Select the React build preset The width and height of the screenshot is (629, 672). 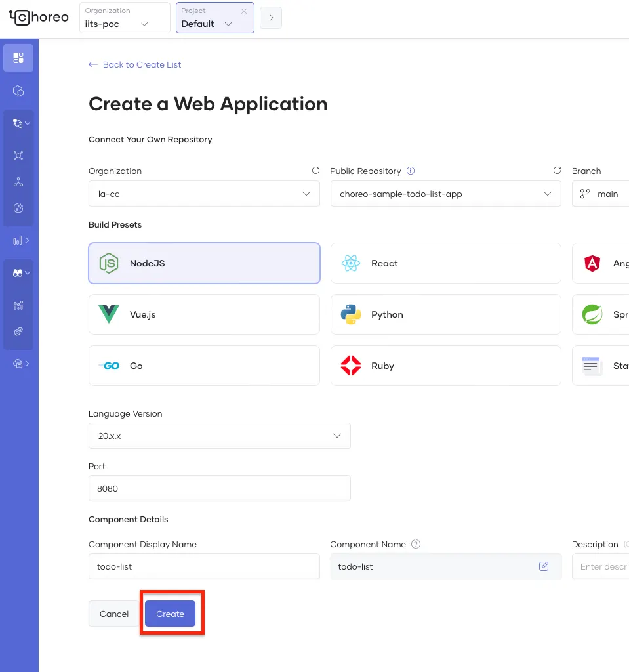point(445,263)
